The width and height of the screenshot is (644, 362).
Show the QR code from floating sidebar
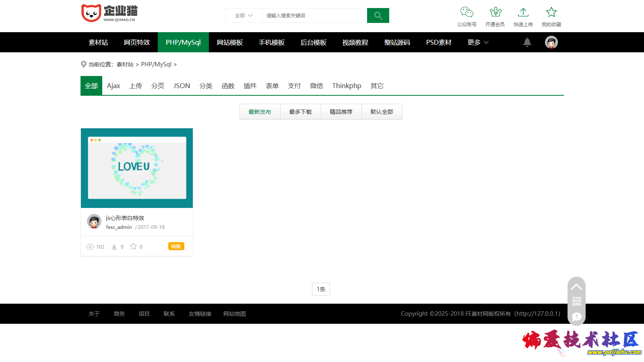tap(576, 301)
